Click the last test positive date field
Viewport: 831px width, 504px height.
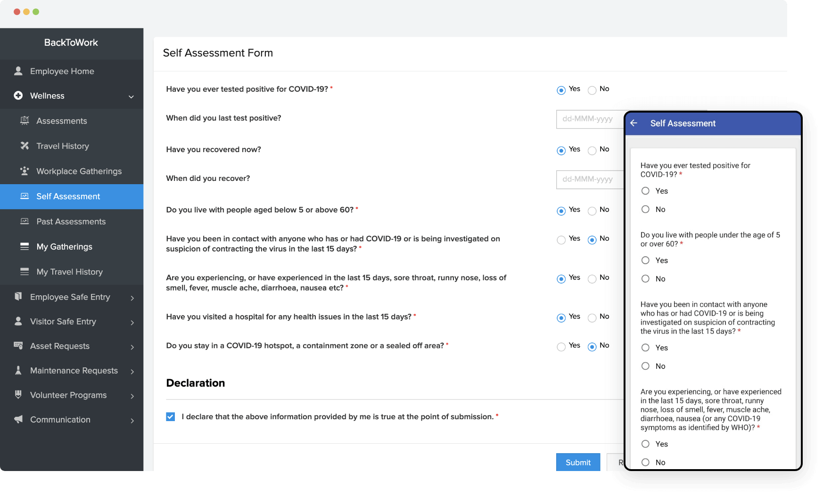(x=590, y=119)
